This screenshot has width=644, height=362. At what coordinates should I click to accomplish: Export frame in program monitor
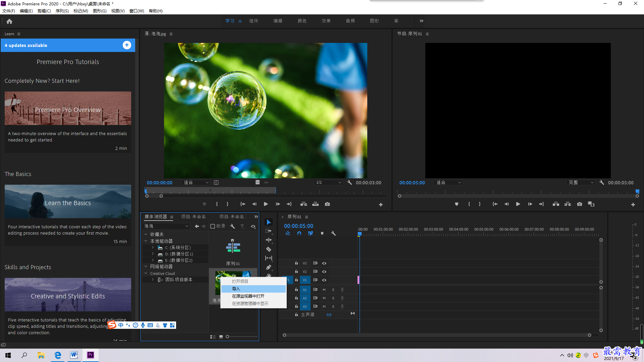pos(580,204)
